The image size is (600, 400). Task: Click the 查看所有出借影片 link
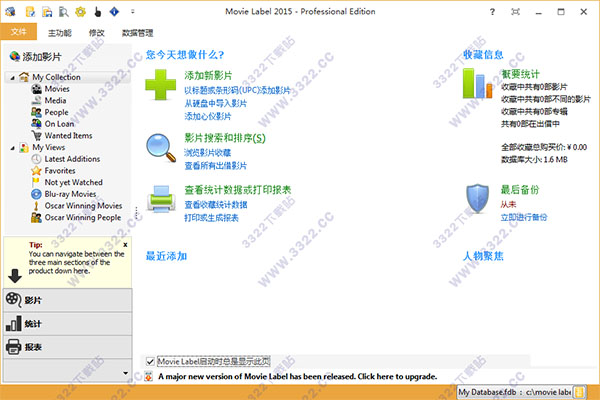coord(216,166)
